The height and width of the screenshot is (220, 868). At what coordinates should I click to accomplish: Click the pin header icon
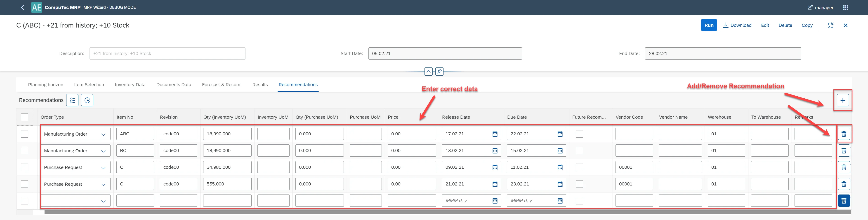coord(439,71)
